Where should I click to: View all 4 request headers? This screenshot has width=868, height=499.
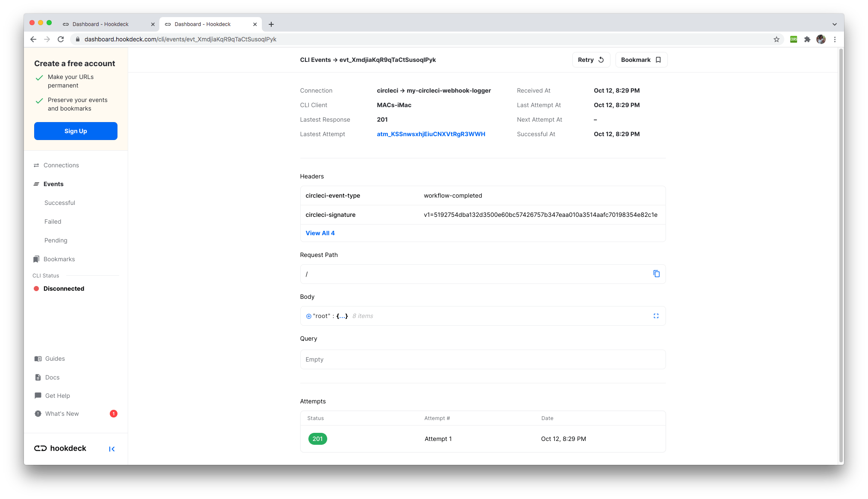[320, 233]
